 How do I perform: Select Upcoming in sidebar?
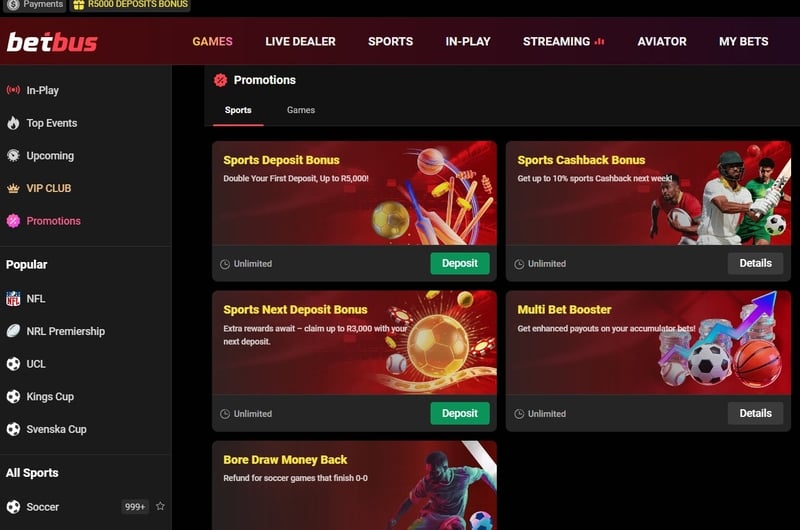tap(86, 156)
